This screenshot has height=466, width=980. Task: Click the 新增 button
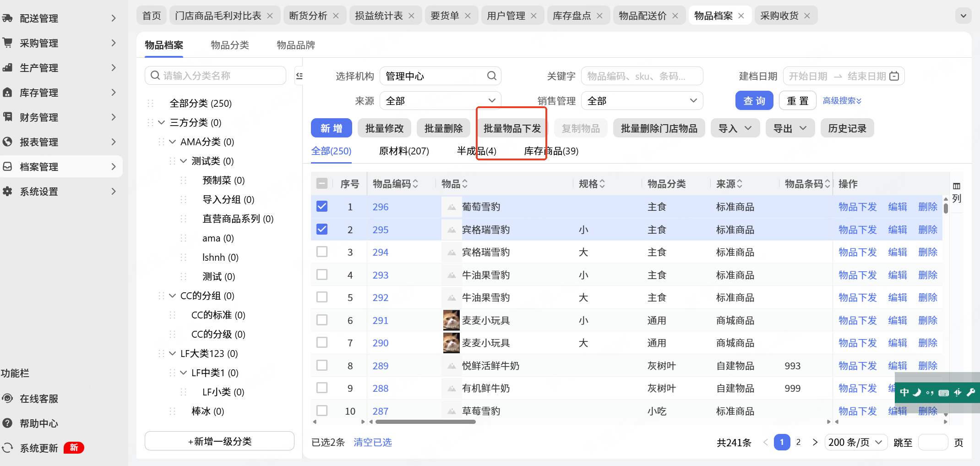[332, 128]
